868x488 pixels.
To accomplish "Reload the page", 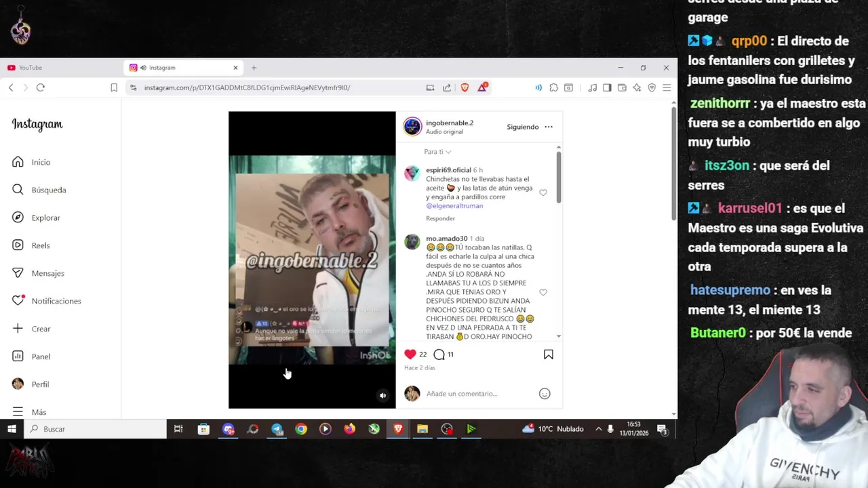I will coord(41,87).
